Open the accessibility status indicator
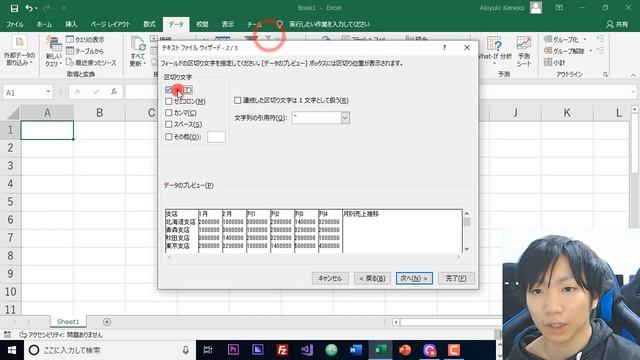Image resolution: width=640 pixels, height=360 pixels. (x=61, y=335)
